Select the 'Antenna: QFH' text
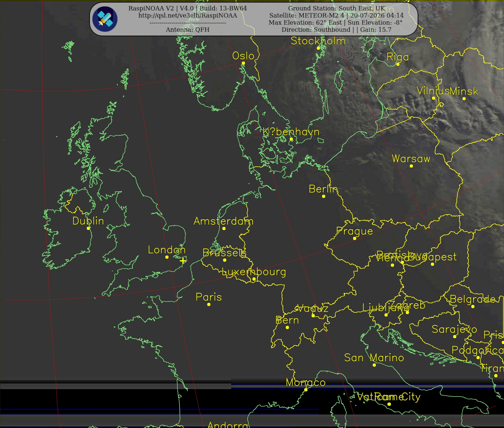Image resolution: width=504 pixels, height=428 pixels. tap(188, 30)
